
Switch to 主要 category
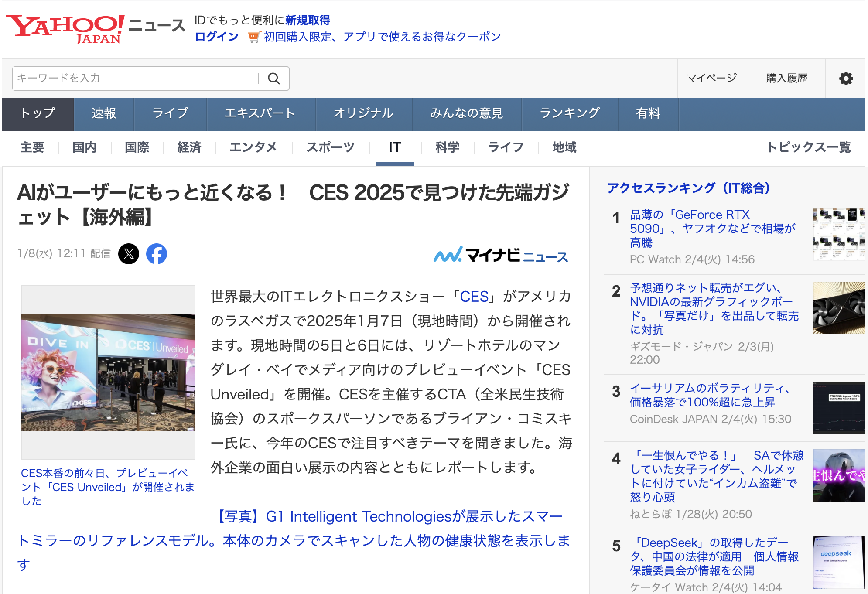tap(32, 147)
